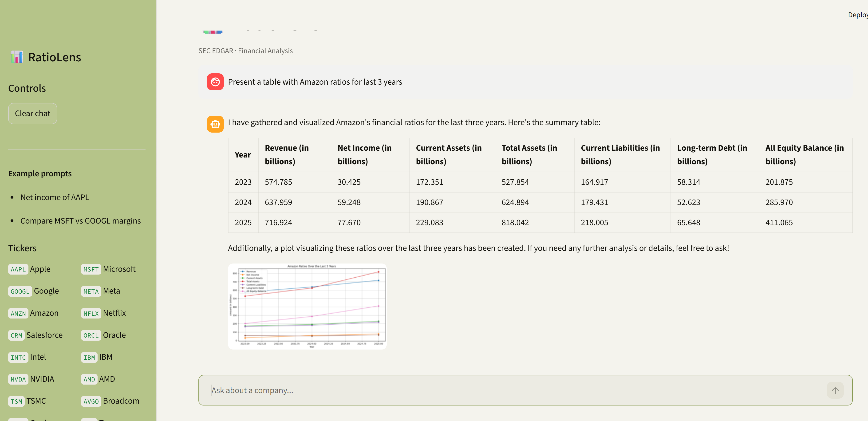Click the NFLX ticker badge
This screenshot has height=421, width=868.
pyautogui.click(x=91, y=313)
